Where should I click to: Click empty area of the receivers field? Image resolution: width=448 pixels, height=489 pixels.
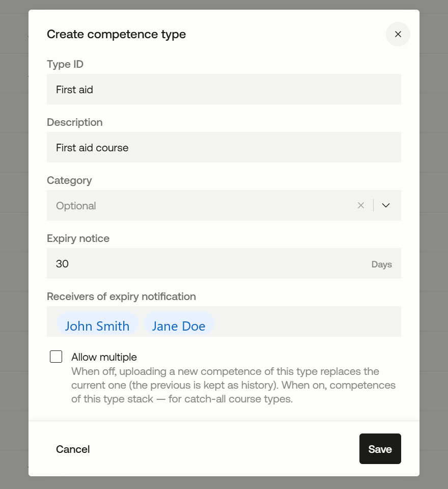click(307, 321)
